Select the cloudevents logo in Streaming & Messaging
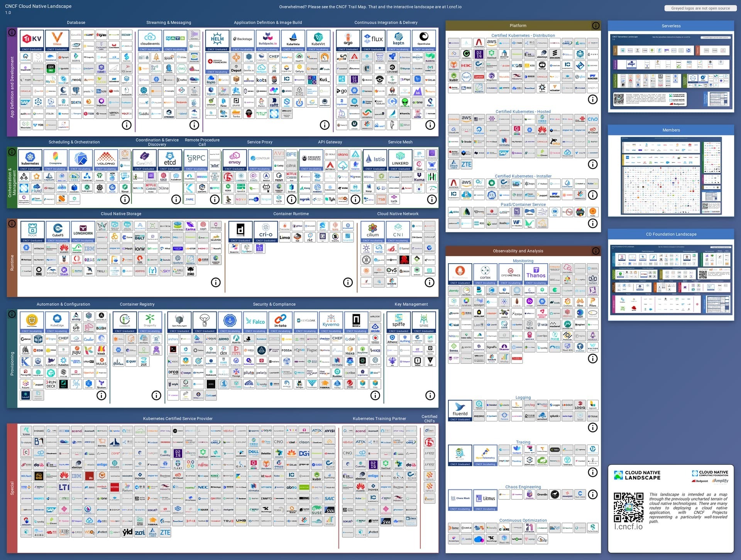The width and height of the screenshot is (741, 560). [x=150, y=41]
